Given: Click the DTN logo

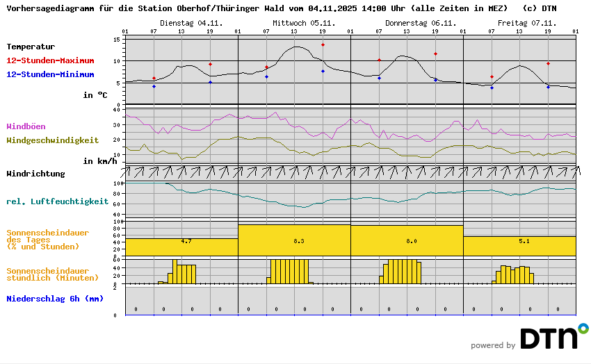Looking at the screenshot, I should point(548,338).
